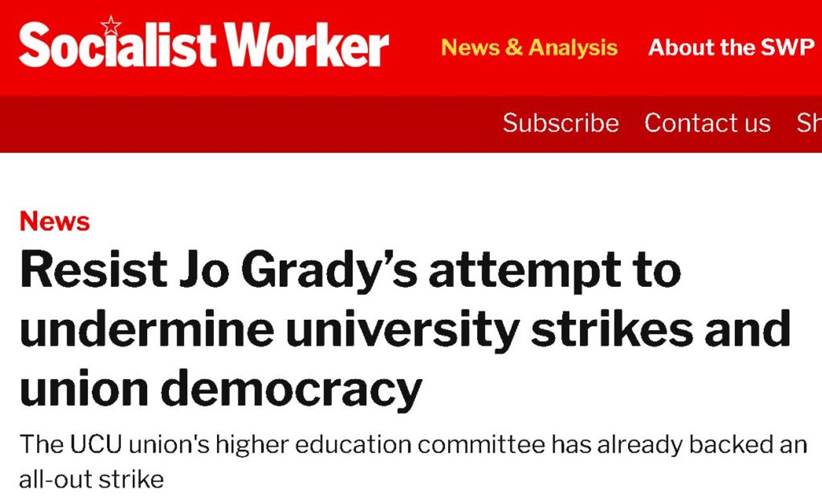Click 'Resist Jo Grady's attempt to' headline line
Image resolution: width=822 pixels, height=504 pixels.
click(350, 270)
